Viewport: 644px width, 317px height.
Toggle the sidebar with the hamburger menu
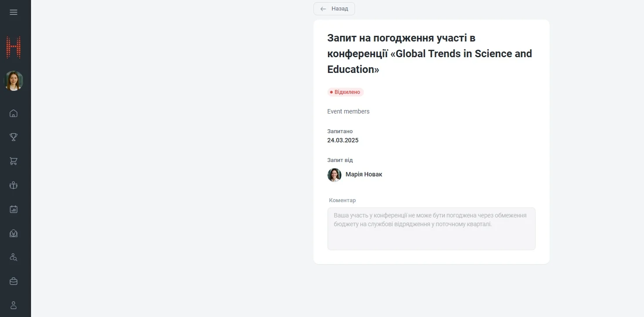[14, 12]
